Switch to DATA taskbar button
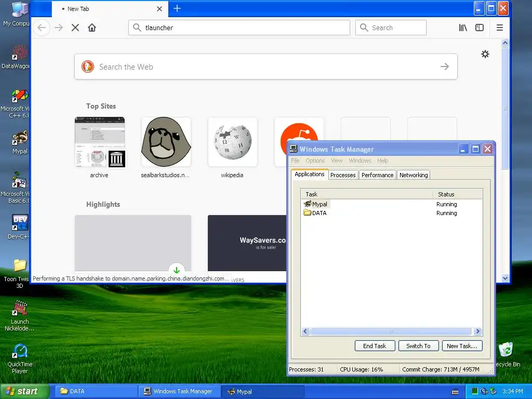This screenshot has height=399, width=532. tap(95, 391)
